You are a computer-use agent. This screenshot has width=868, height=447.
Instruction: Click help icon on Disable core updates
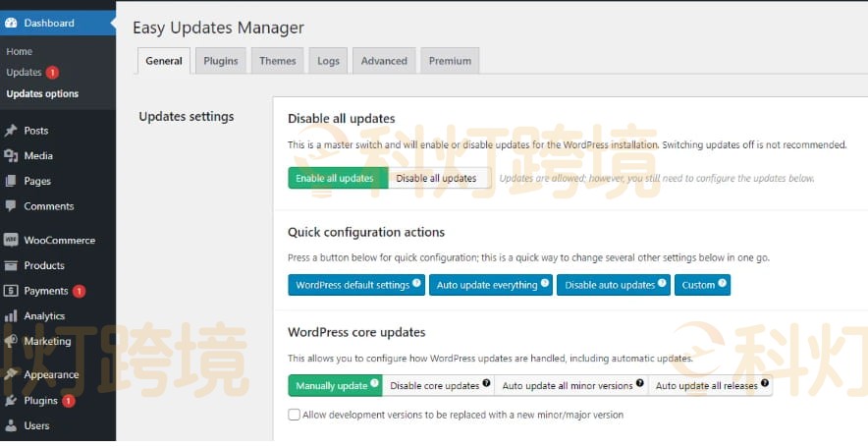tap(486, 383)
